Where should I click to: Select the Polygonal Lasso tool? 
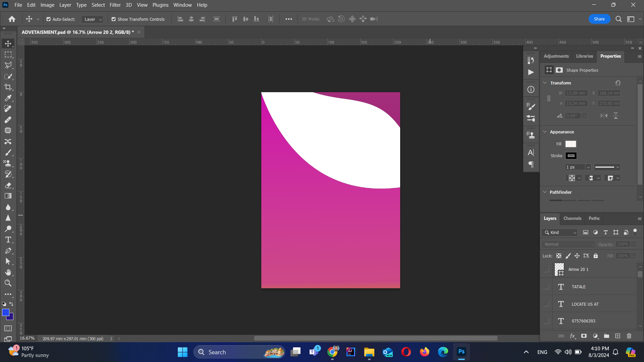8,65
